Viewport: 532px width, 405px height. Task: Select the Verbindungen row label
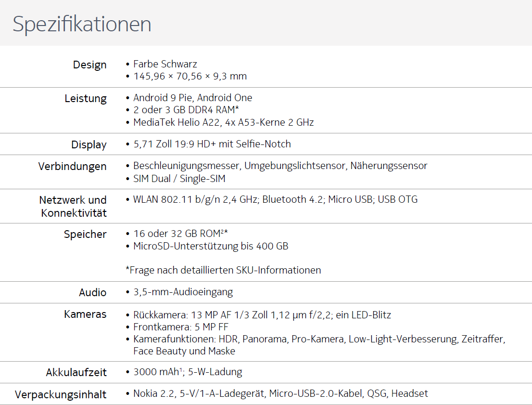[72, 167]
